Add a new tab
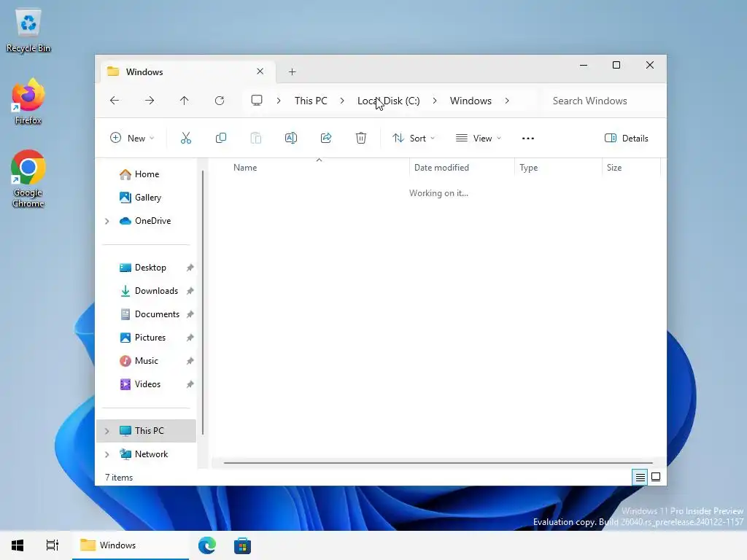Viewport: 747px width, 560px height. [292, 72]
